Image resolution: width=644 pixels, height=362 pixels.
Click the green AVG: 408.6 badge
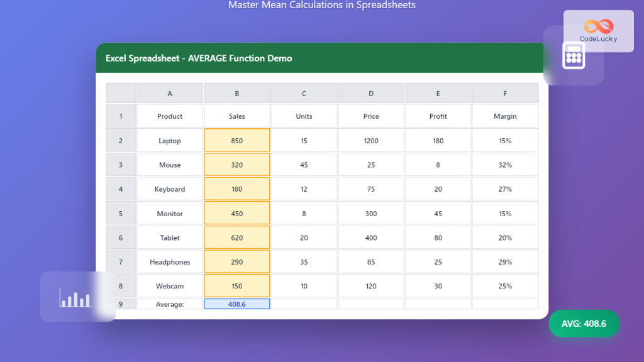coord(584,323)
